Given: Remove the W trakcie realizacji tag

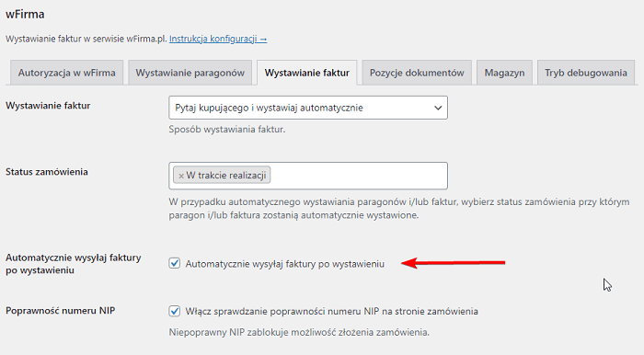Looking at the screenshot, I should 181,176.
